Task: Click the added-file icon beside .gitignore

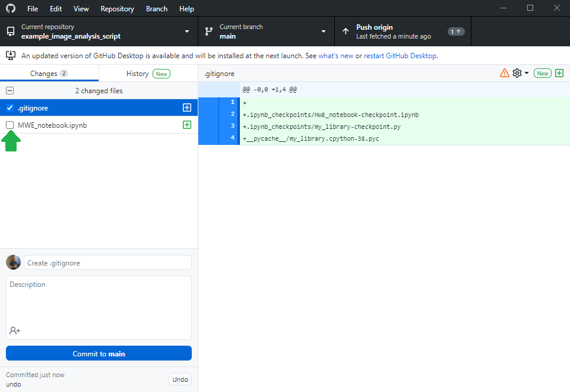Action: point(187,108)
